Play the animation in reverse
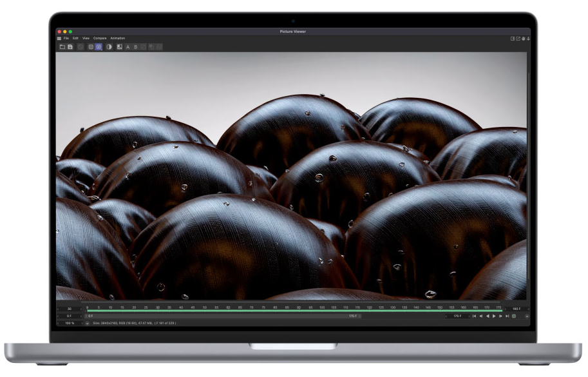 (488, 316)
